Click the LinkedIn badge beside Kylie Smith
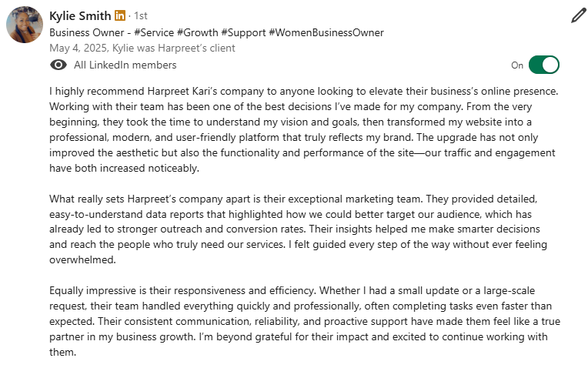The width and height of the screenshot is (588, 368). coord(120,16)
